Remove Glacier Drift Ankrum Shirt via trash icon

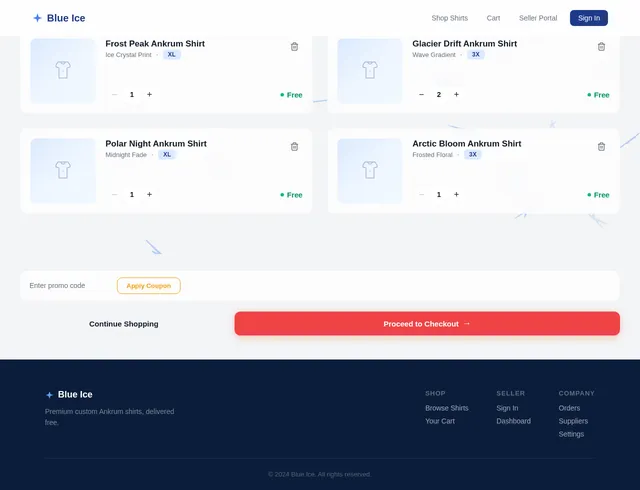coord(601,47)
